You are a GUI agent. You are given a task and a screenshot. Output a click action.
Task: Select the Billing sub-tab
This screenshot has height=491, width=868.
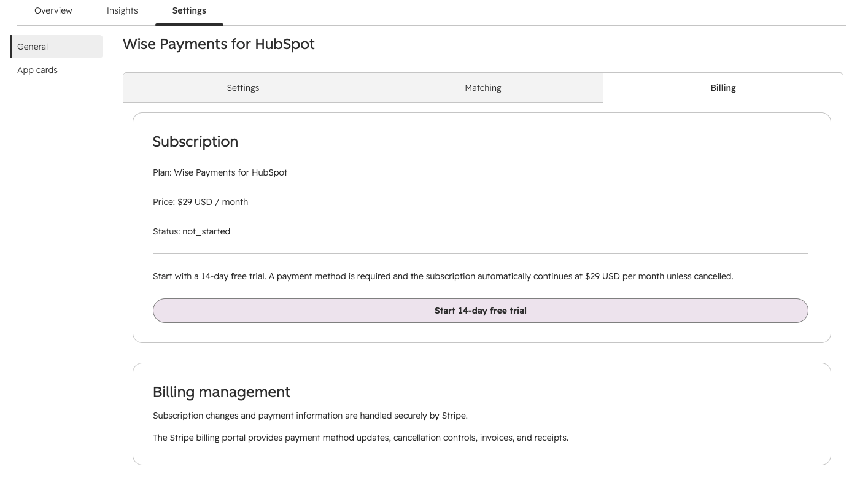(x=723, y=88)
